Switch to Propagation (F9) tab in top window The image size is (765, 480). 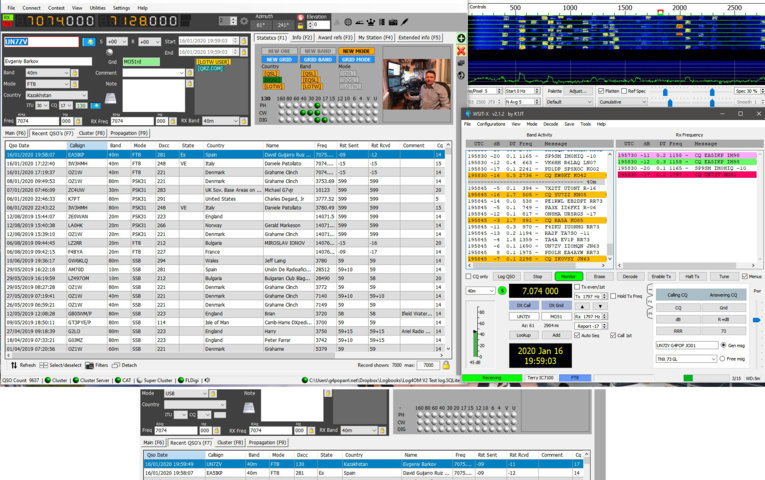point(129,133)
